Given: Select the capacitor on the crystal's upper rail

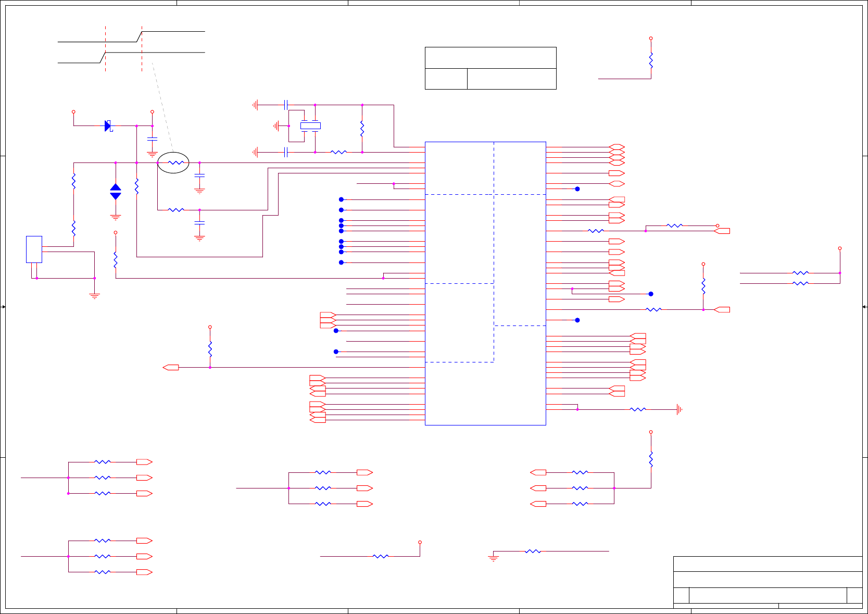Looking at the screenshot, I should click(x=286, y=105).
